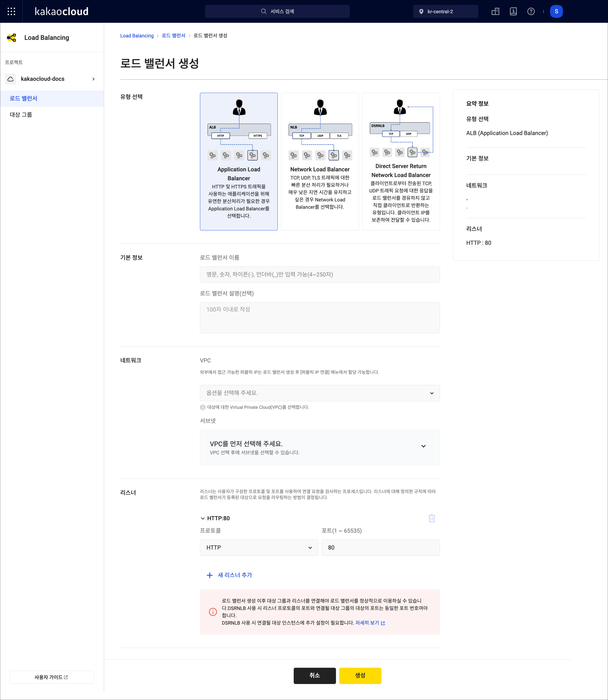Viewport: 608px width, 700px height.
Task: Click the NLB diagram illustration
Action: [320, 130]
